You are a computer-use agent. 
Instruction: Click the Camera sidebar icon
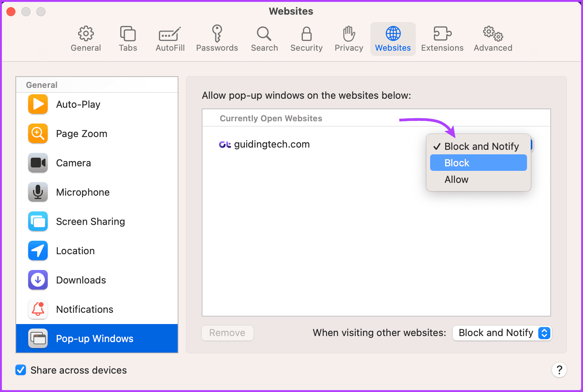38,163
